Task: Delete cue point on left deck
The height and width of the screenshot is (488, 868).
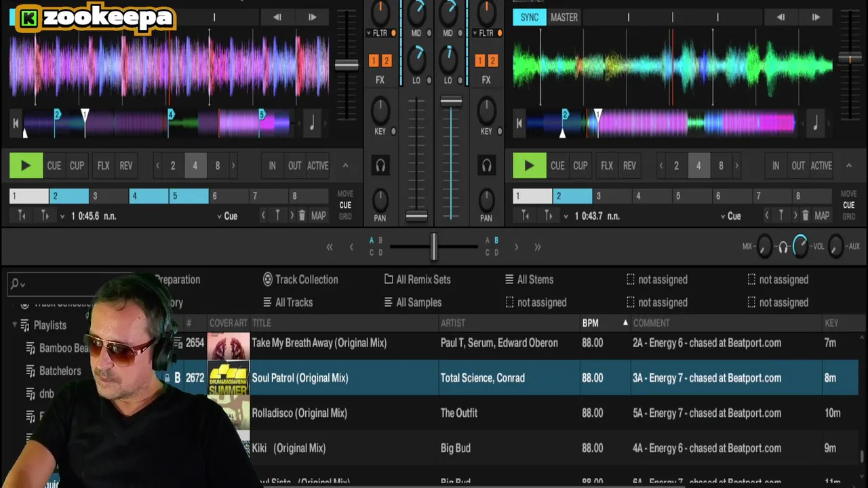Action: click(302, 216)
